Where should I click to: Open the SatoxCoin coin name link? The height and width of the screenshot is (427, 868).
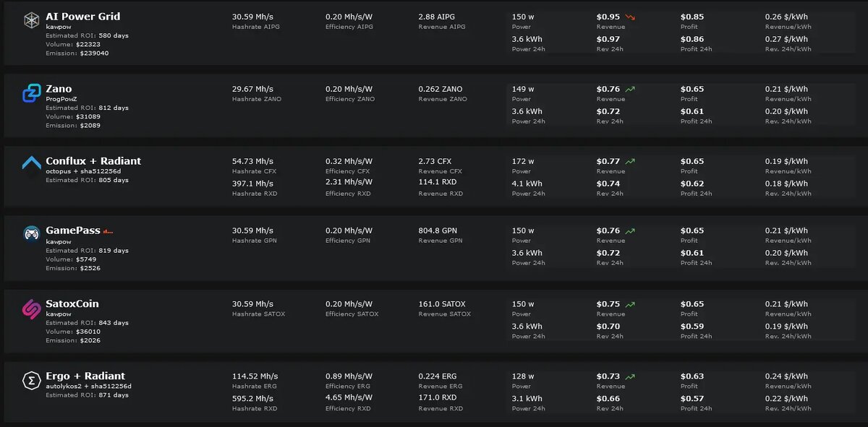coord(72,303)
